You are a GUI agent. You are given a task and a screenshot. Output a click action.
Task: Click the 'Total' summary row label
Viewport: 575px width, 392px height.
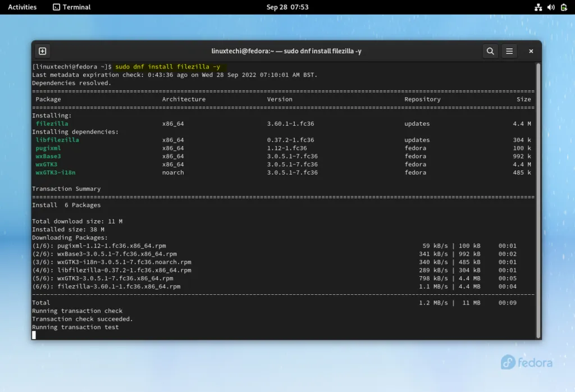click(x=40, y=303)
